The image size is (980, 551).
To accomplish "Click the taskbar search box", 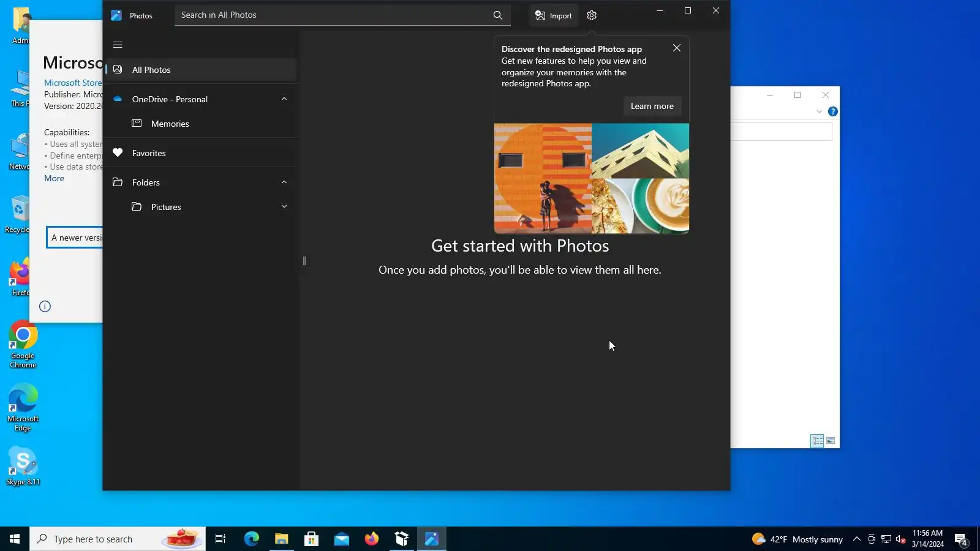I will (x=118, y=539).
